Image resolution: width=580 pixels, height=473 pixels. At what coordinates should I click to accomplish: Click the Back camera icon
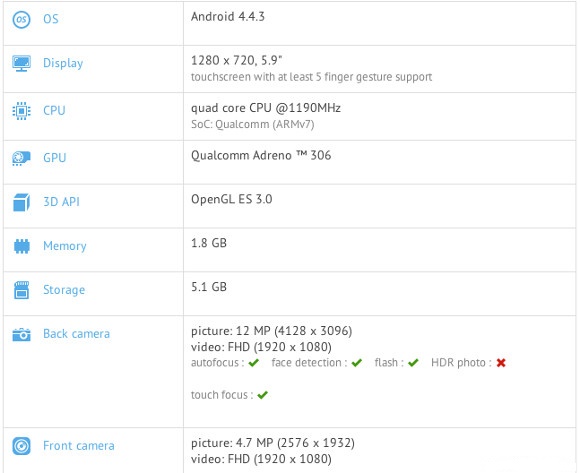(x=21, y=334)
